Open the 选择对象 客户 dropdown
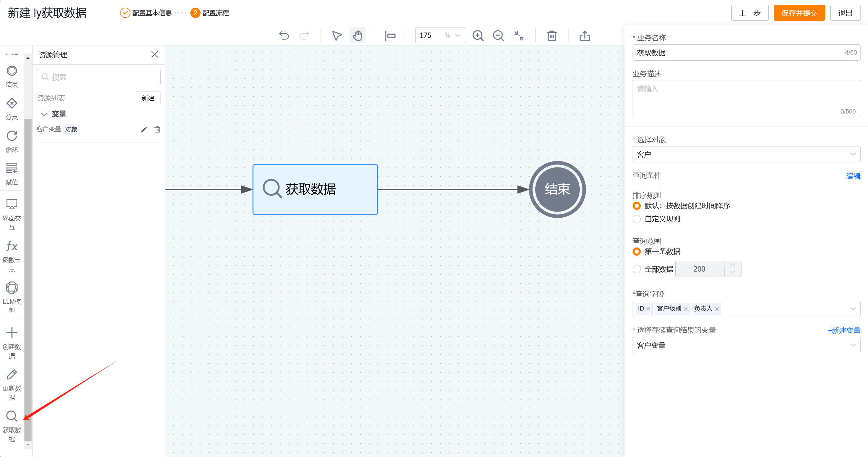 tap(746, 154)
